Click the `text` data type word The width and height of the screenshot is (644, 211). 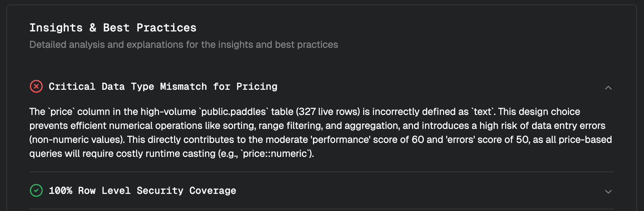[483, 112]
